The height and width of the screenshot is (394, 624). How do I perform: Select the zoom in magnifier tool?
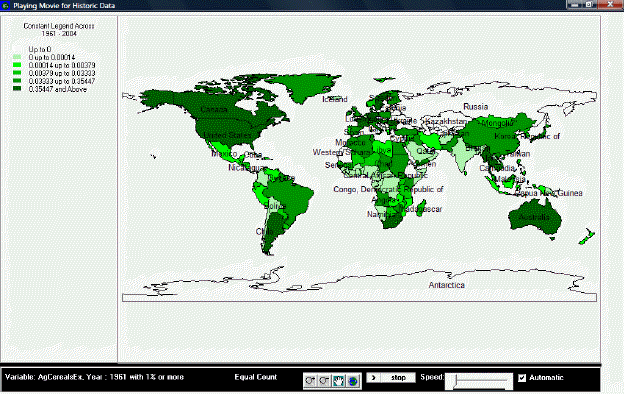(310, 381)
